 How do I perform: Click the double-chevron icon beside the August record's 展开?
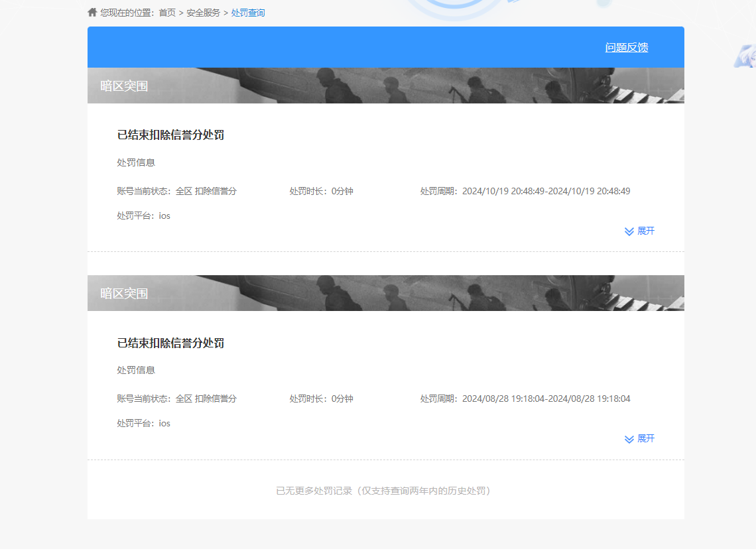coord(629,439)
